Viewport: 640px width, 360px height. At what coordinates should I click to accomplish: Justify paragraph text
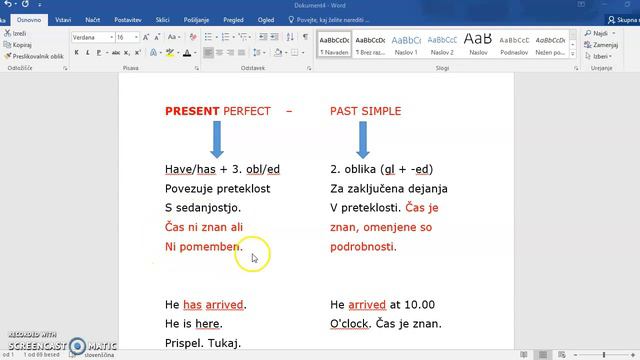242,53
